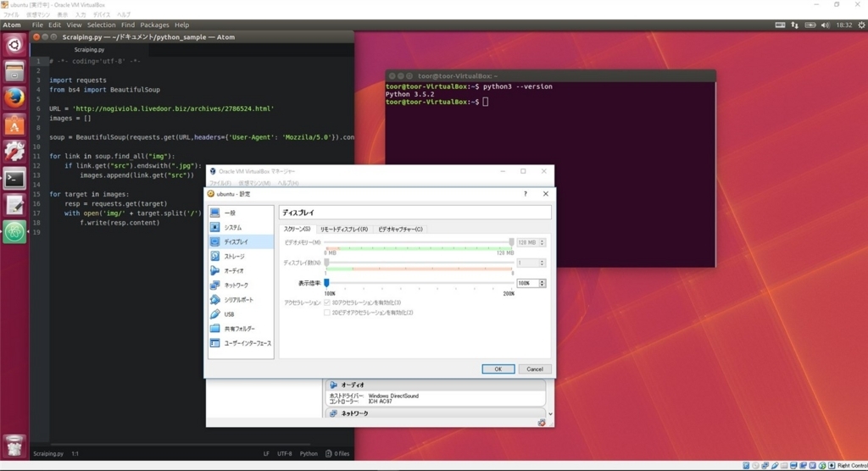Click the ビデオメモリー 128 MB spinner arrows

(542, 242)
